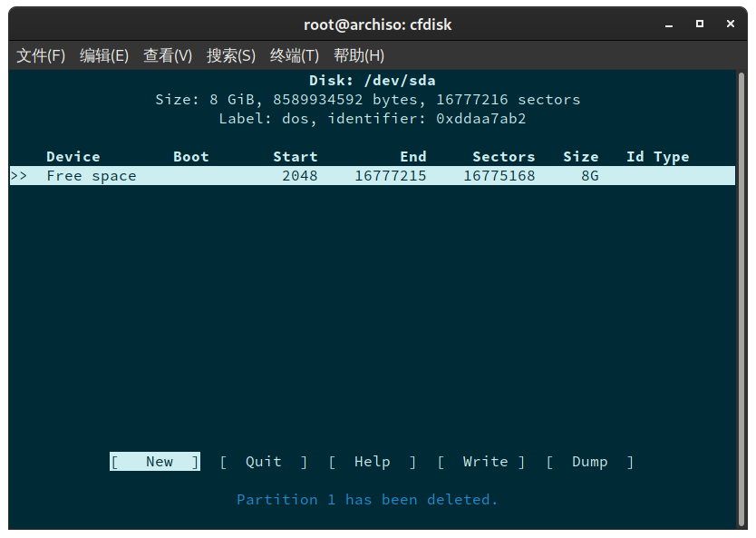756x538 pixels.
Task: Select the Dump action in cfdisk
Action: click(x=589, y=462)
